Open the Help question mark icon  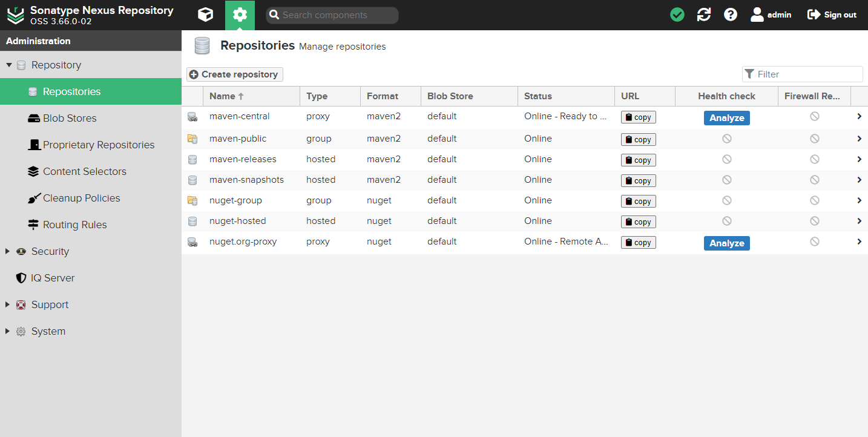(731, 15)
